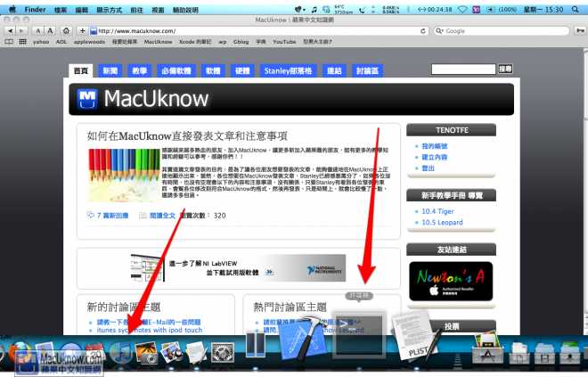This screenshot has height=377, width=588.
Task: Open the 討論區 tab
Action: (367, 70)
